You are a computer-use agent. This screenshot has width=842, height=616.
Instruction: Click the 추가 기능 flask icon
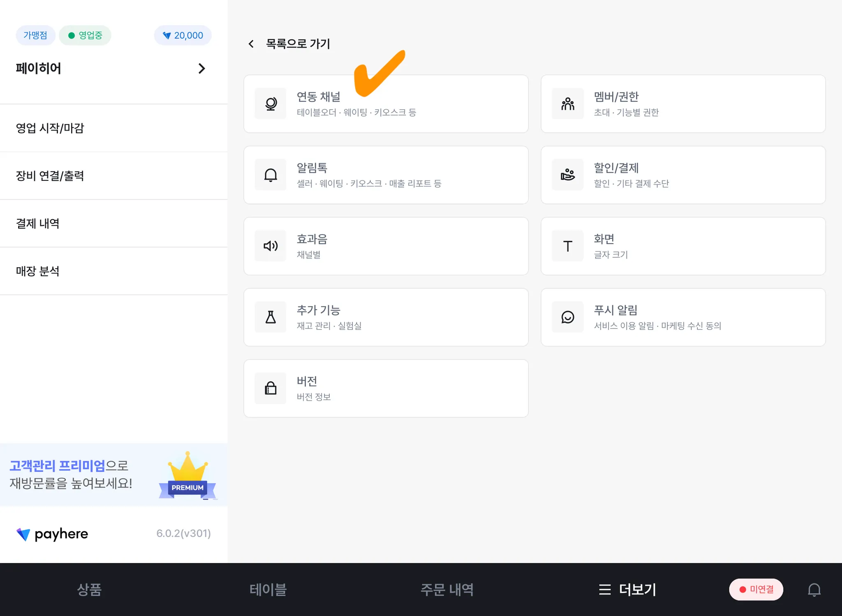click(271, 317)
